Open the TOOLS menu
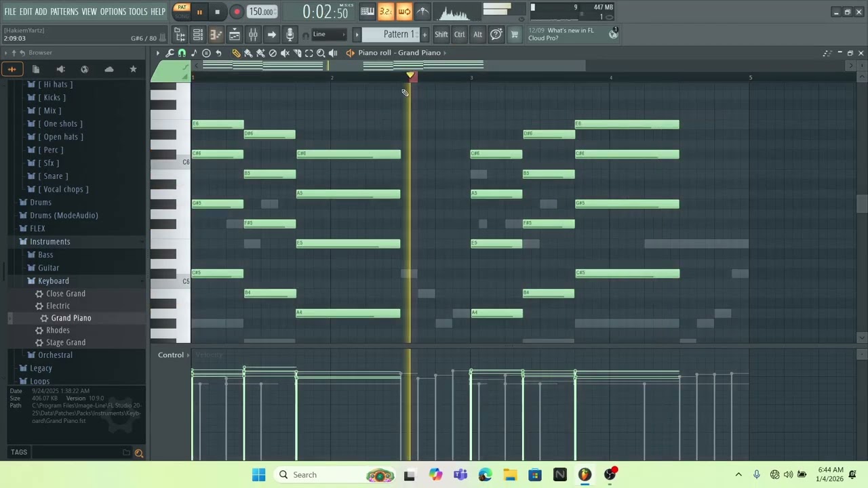Screen dimensions: 868x488 [x=138, y=12]
